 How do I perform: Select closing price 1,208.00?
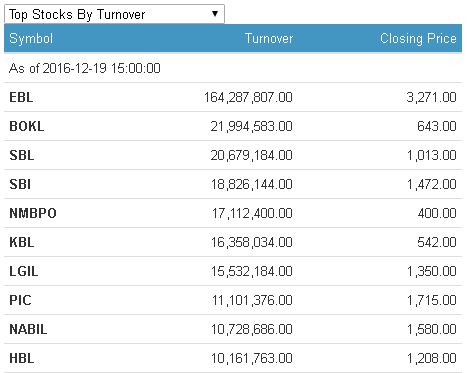[x=432, y=358]
